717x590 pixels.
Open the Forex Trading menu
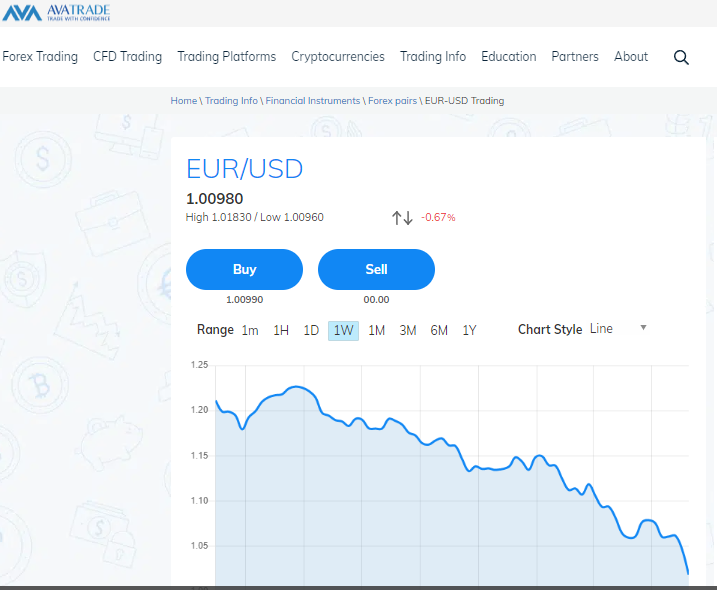[40, 57]
